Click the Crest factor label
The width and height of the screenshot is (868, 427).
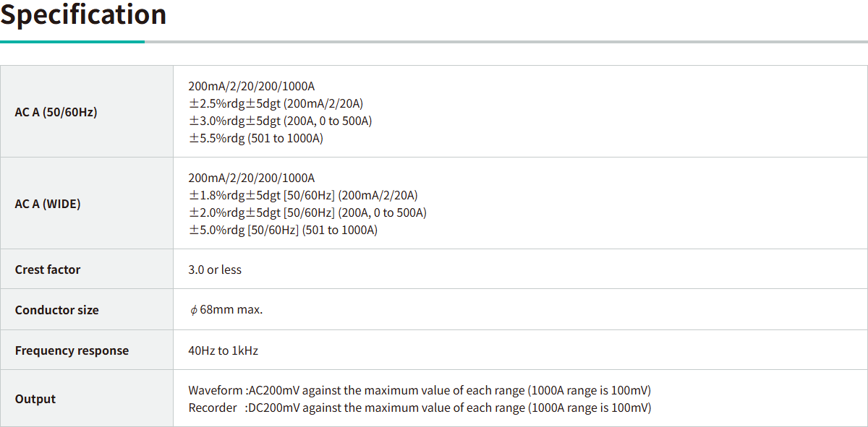tap(48, 269)
